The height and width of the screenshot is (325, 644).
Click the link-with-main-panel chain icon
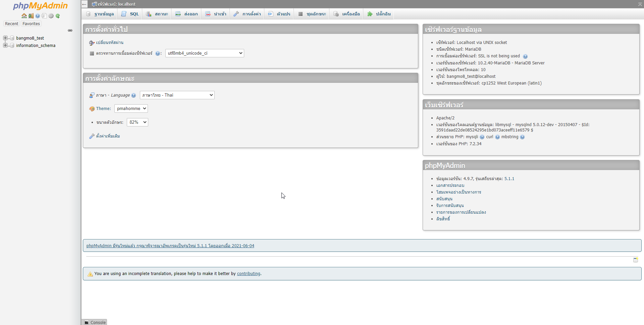70,30
